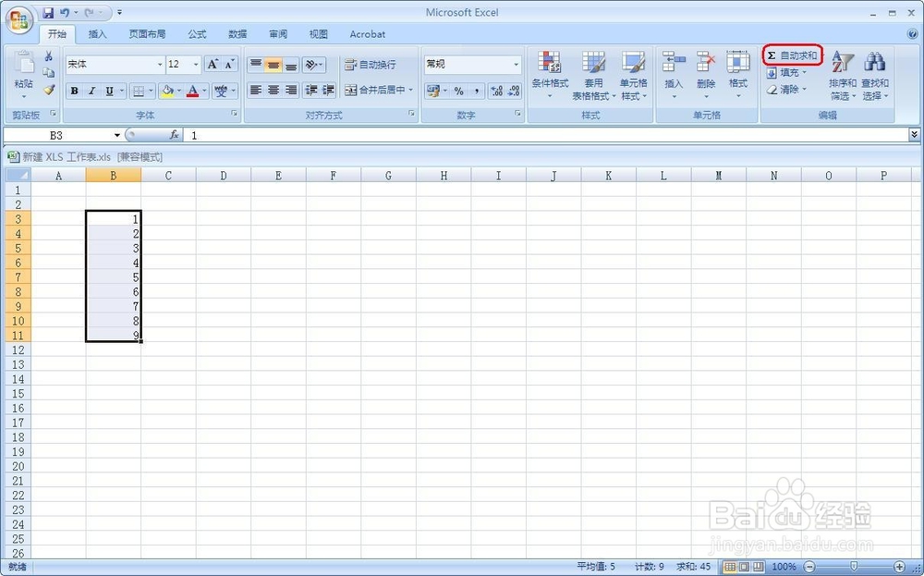This screenshot has height=576, width=924.
Task: Click the fx insert function button
Action: click(x=175, y=136)
